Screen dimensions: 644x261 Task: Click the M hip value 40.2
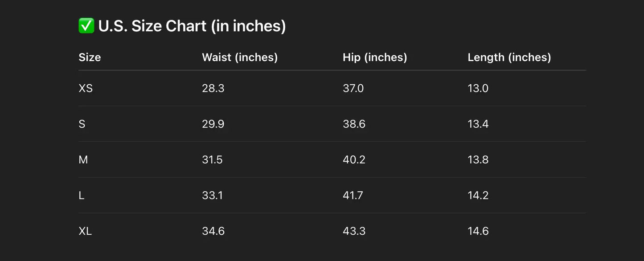(354, 160)
